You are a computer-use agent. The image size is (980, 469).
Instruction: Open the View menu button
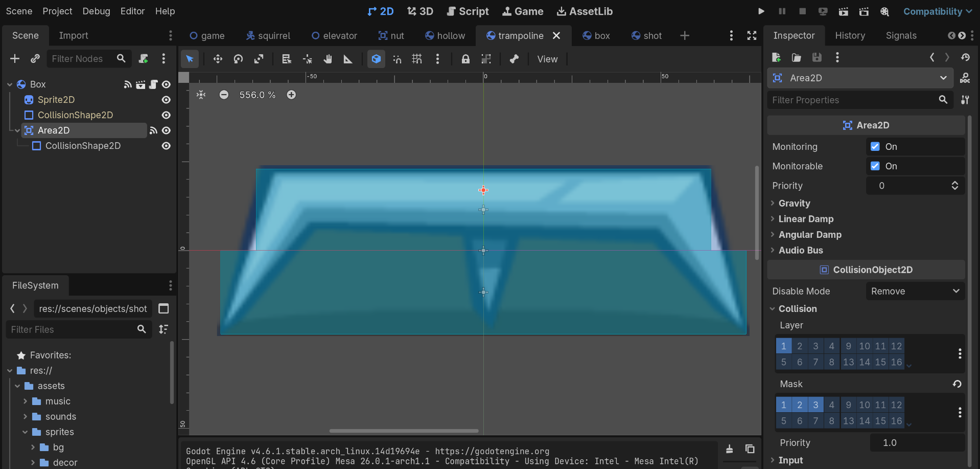[547, 59]
